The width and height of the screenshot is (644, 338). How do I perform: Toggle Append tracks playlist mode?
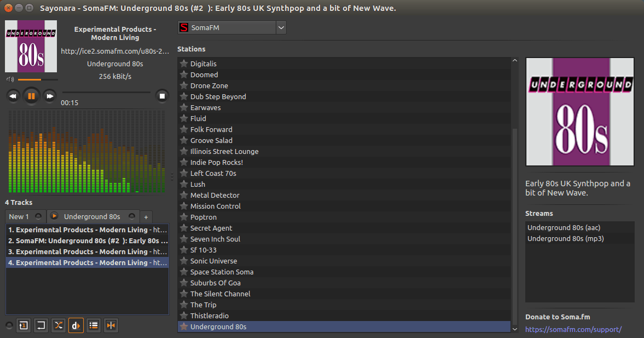(x=94, y=325)
